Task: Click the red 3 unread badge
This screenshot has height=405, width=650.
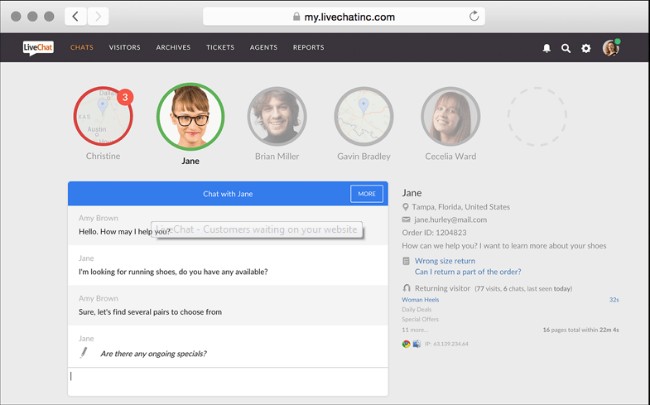Action: (125, 97)
